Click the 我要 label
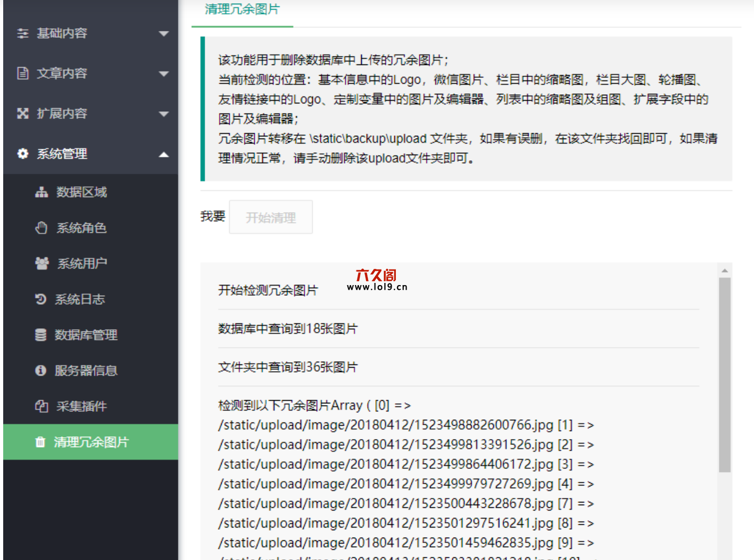The width and height of the screenshot is (754, 560). coord(213,216)
